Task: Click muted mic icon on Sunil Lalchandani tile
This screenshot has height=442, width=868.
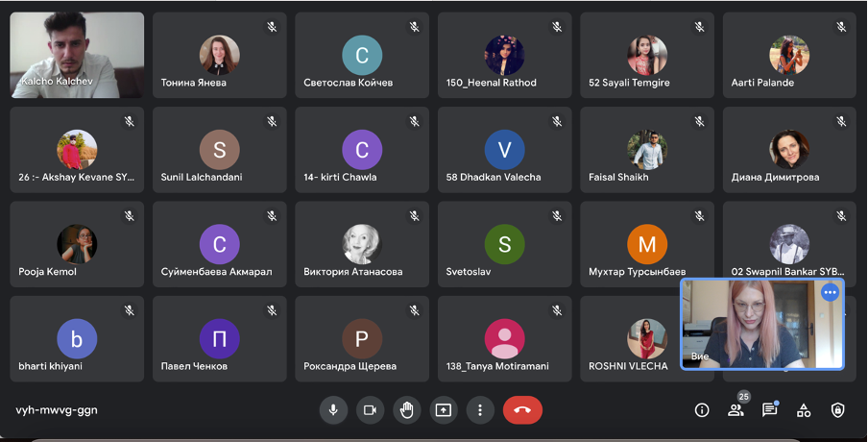Action: [x=272, y=121]
